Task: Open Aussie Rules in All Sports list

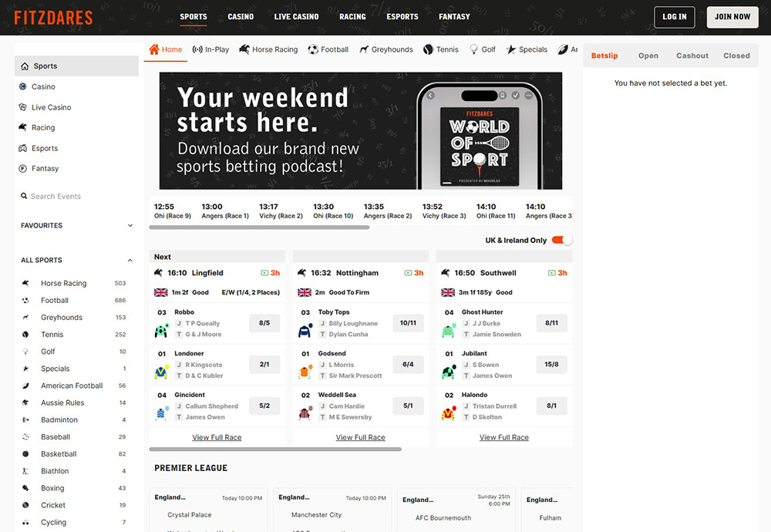Action: pos(74,402)
